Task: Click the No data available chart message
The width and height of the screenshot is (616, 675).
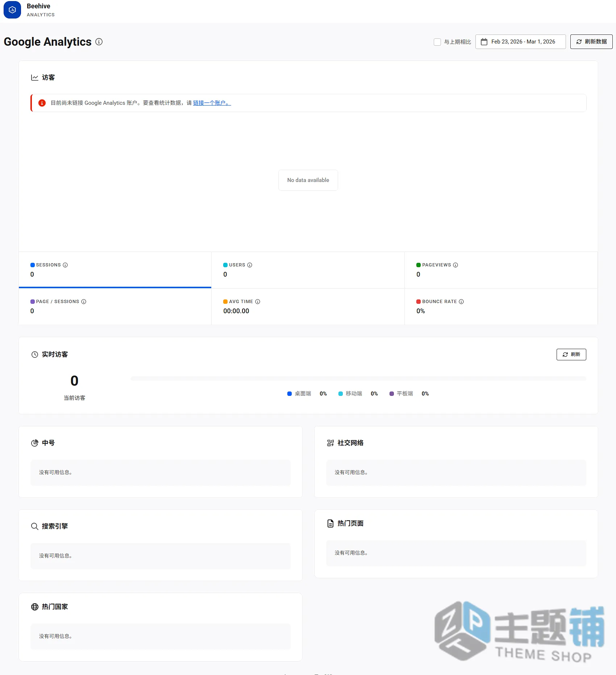Action: pos(308,180)
